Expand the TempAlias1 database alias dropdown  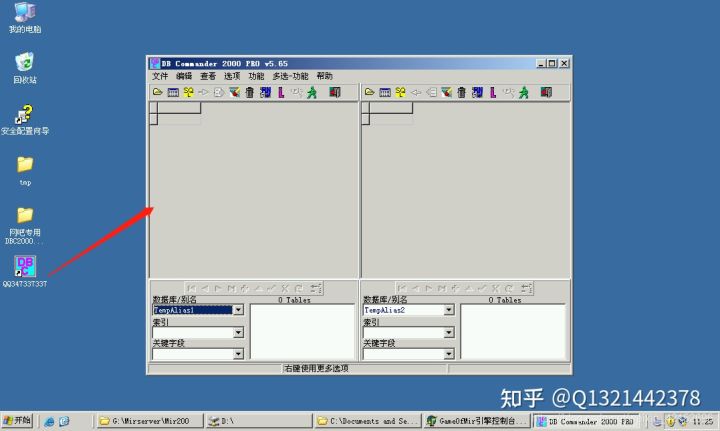(238, 310)
